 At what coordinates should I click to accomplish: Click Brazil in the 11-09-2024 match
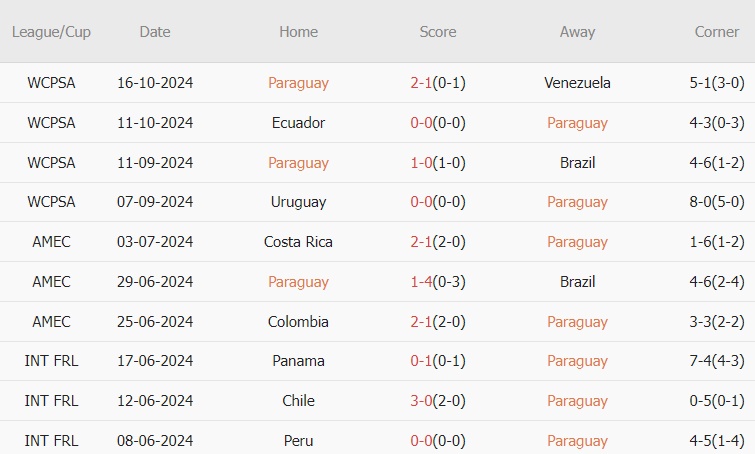(577, 162)
